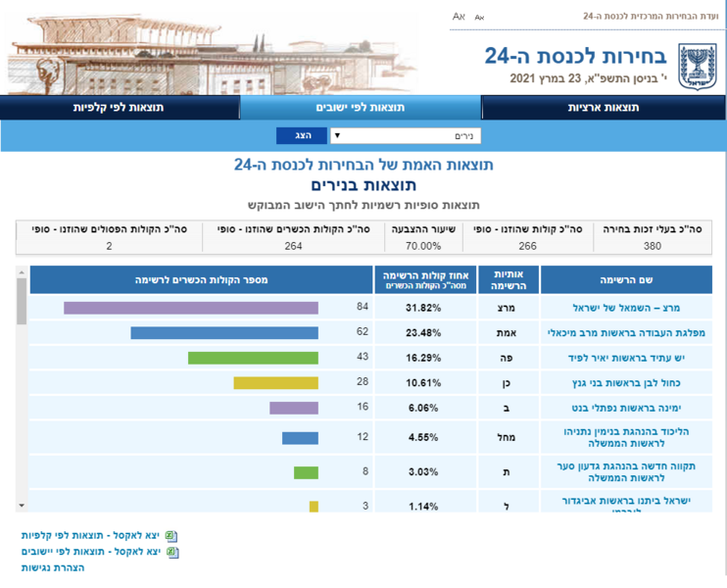Open link מרצ – השמאל של ישראל

[x=626, y=308]
